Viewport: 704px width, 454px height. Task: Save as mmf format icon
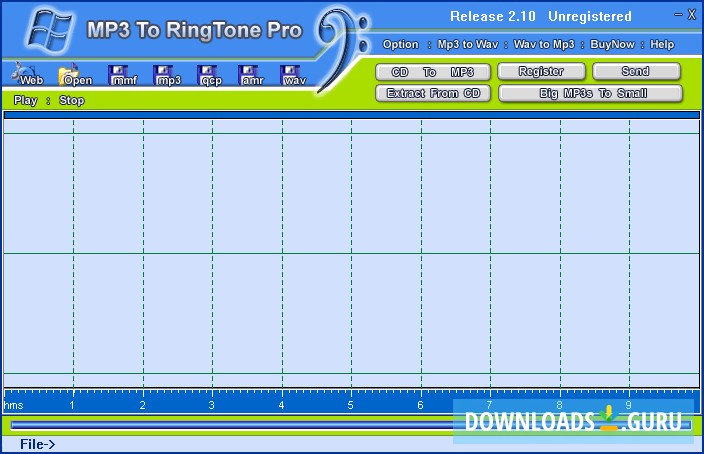point(123,75)
